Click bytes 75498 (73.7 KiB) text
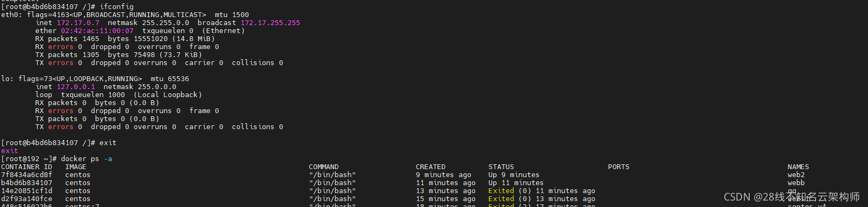The height and width of the screenshot is (207, 868). (x=155, y=55)
